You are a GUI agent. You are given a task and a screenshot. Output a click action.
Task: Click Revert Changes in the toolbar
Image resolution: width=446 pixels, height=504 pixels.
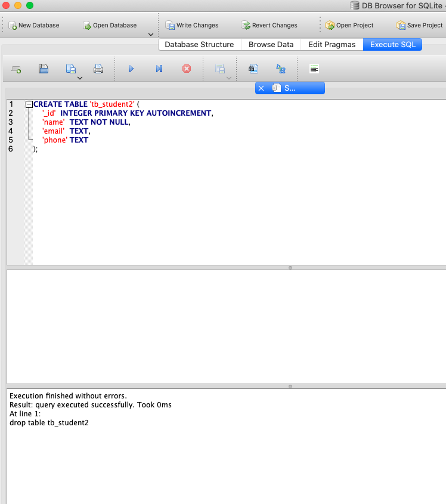(x=270, y=26)
